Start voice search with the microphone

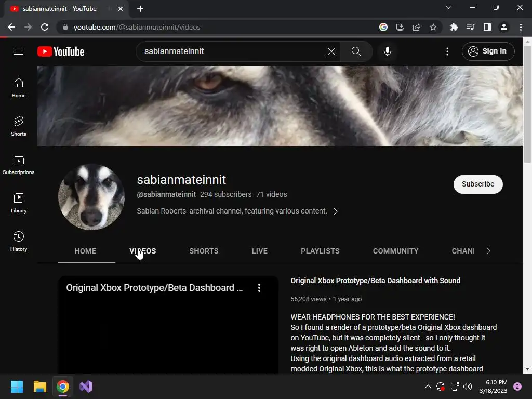tap(387, 51)
